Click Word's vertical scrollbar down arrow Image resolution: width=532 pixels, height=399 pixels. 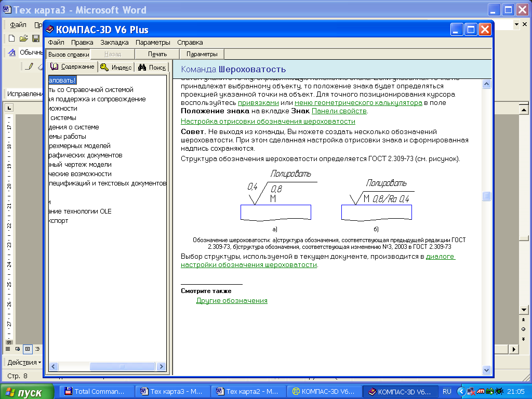point(524,310)
